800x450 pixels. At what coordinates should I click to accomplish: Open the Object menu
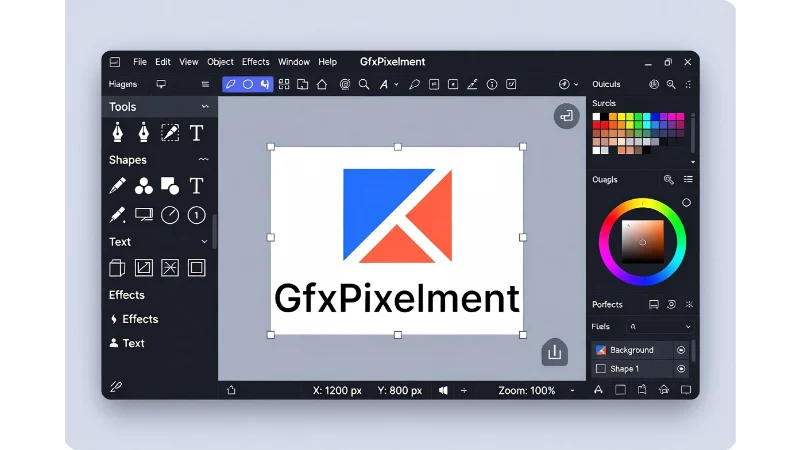tap(220, 62)
